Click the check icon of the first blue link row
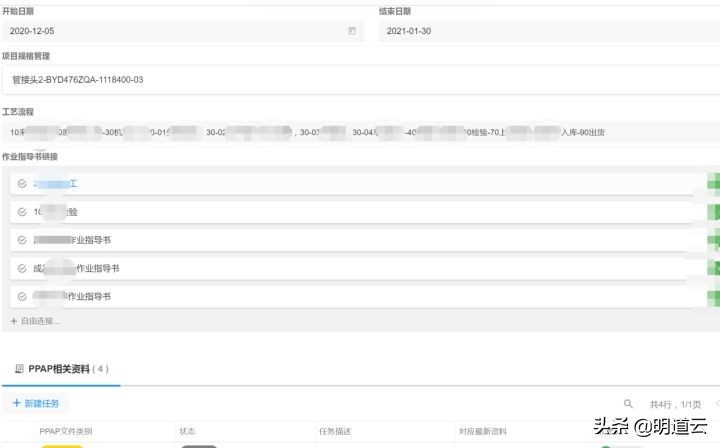This screenshot has height=448, width=720. [22, 184]
